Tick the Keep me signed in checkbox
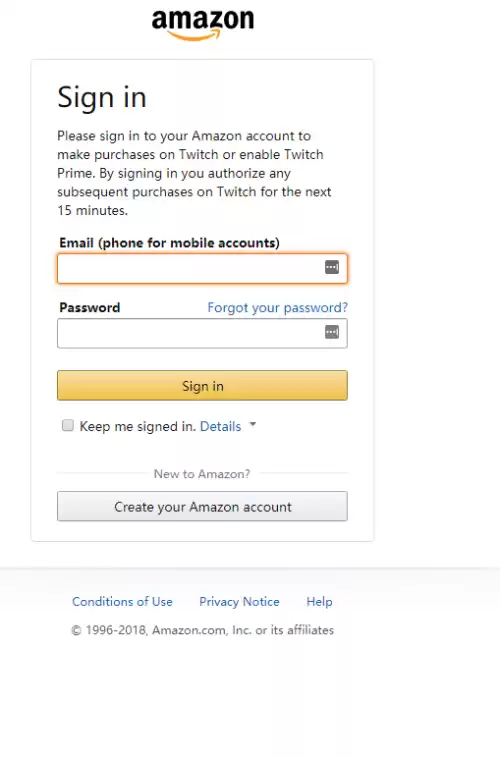Viewport: 500px width, 758px height. (x=68, y=425)
